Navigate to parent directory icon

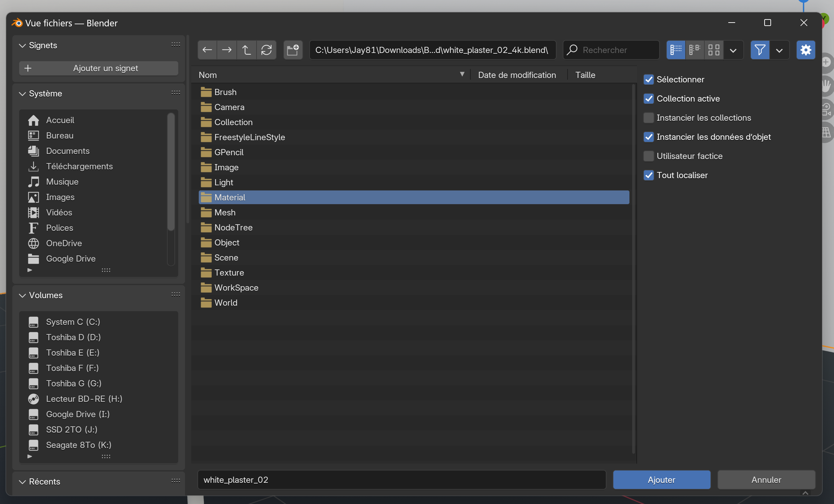coord(246,50)
